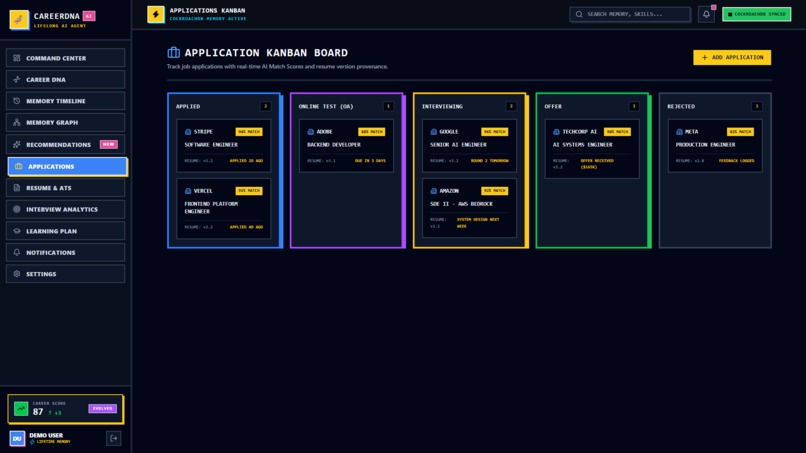Click the Applied column header
806x453 pixels.
pos(188,106)
